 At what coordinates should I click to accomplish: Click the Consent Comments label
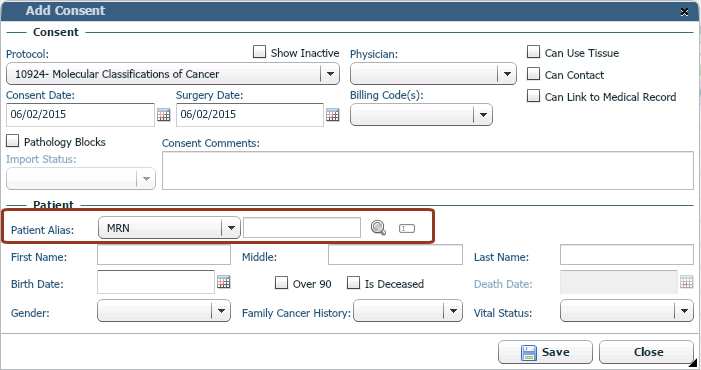click(211, 143)
